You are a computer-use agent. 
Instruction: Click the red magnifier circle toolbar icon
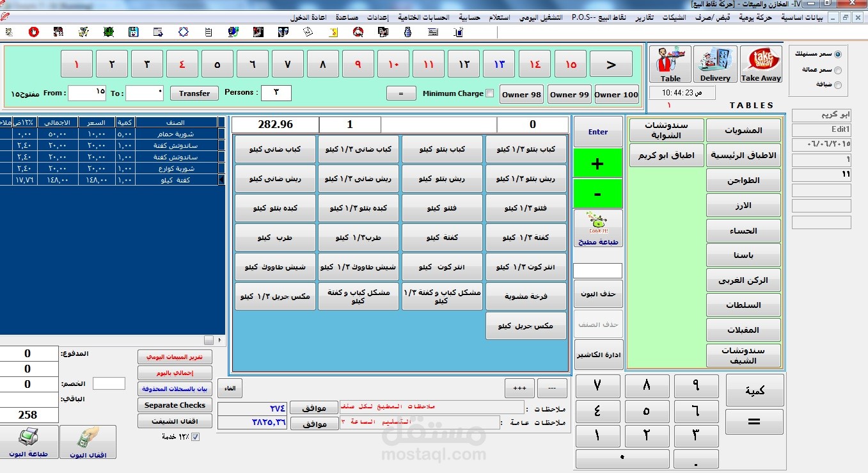(x=358, y=31)
